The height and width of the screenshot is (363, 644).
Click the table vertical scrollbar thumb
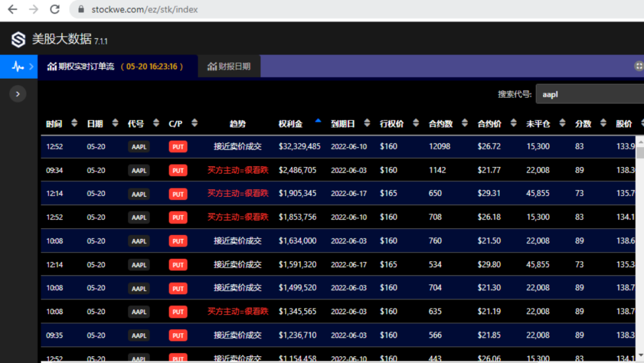pyautogui.click(x=640, y=153)
